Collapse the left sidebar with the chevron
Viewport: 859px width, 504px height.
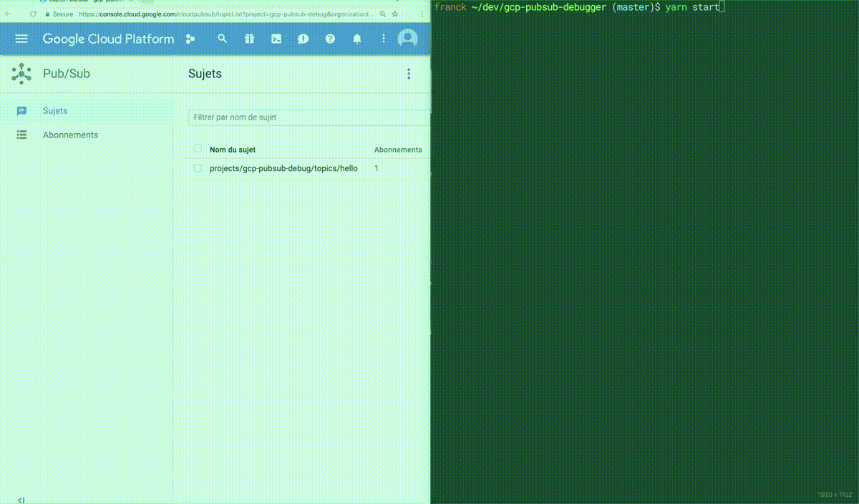click(20, 499)
